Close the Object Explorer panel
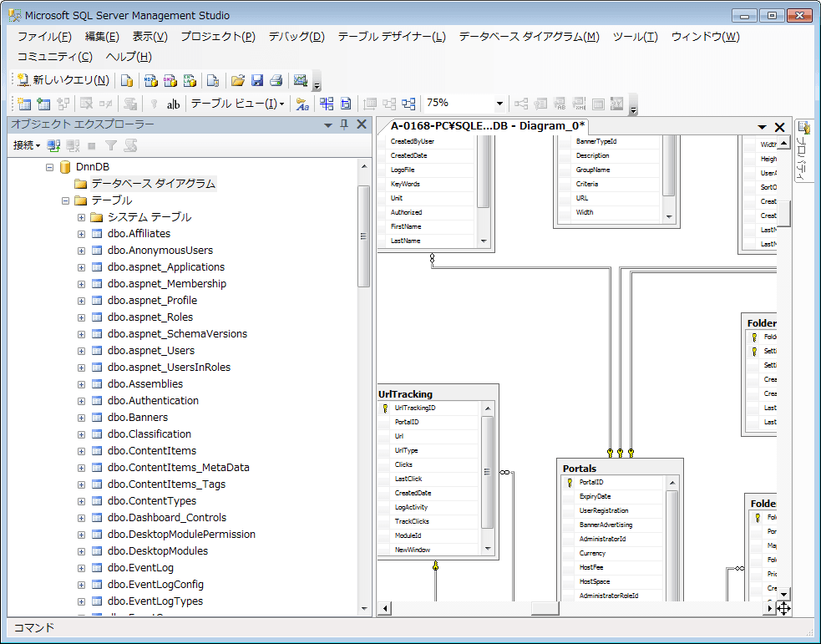The width and height of the screenshot is (821, 644). pyautogui.click(x=362, y=124)
